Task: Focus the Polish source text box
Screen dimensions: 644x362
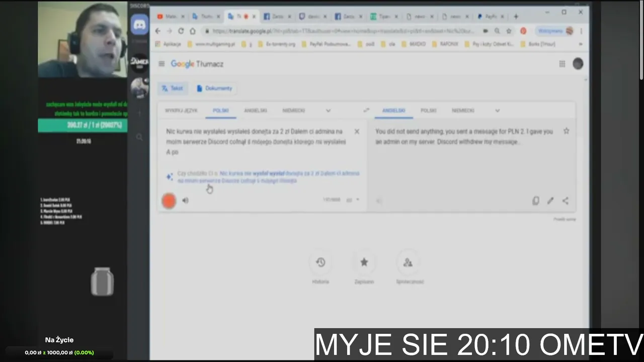Action: 256,141
